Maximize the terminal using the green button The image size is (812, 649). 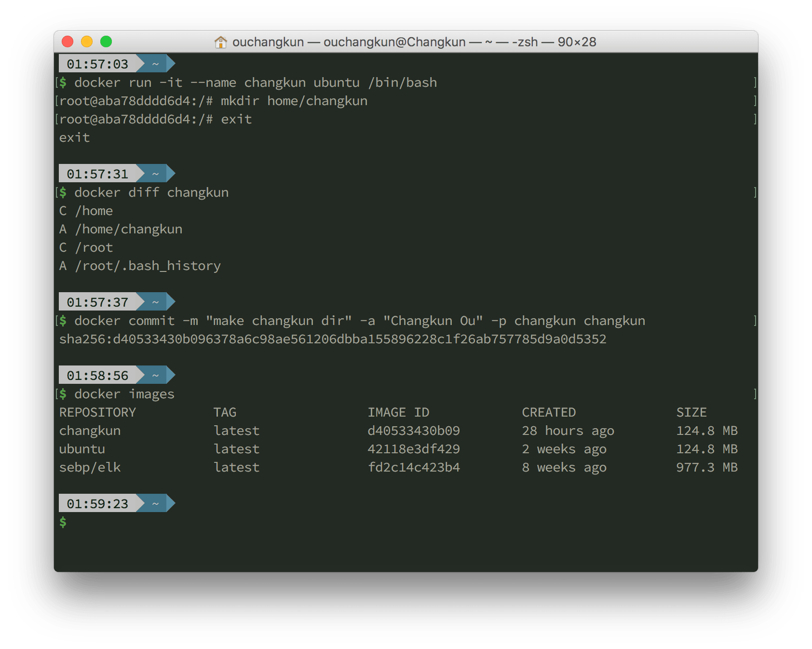106,42
